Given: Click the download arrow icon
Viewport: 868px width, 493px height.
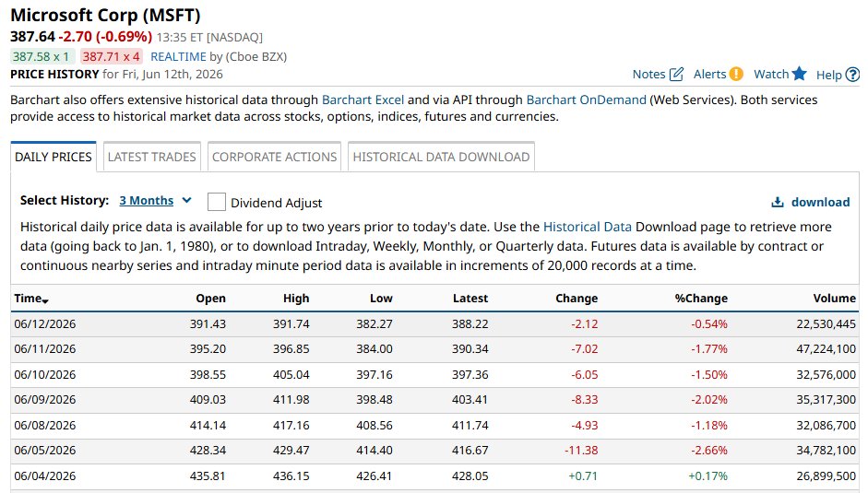Looking at the screenshot, I should [778, 203].
